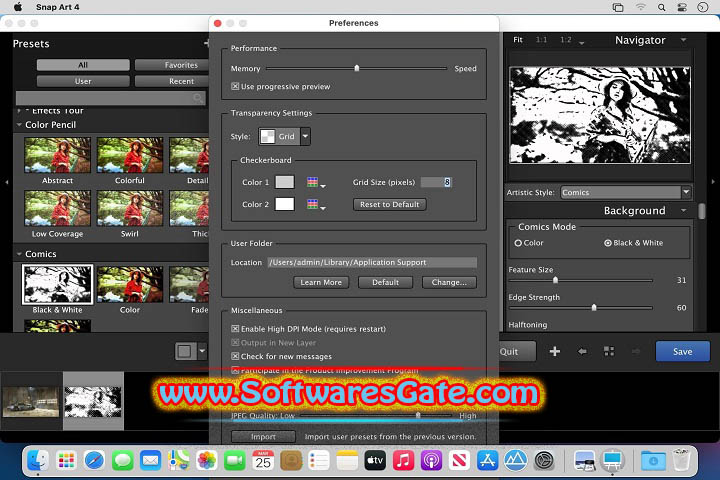Viewport: 720px width, 480px height.
Task: Open the Navigator panel menu arrow
Action: (x=683, y=40)
